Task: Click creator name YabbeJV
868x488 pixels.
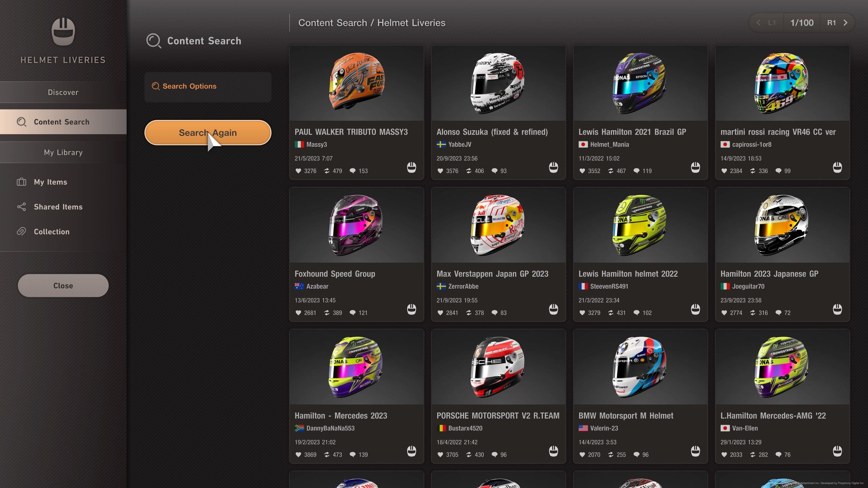Action: [460, 145]
